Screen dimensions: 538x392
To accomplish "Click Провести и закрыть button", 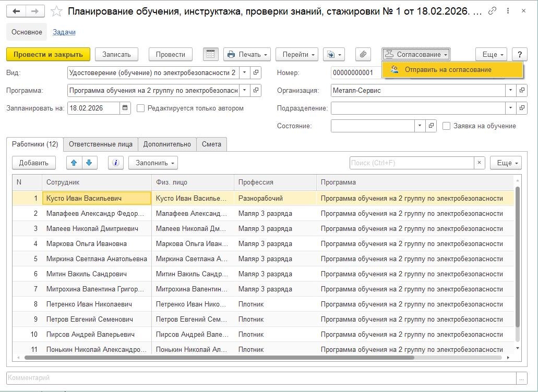I will (x=48, y=55).
